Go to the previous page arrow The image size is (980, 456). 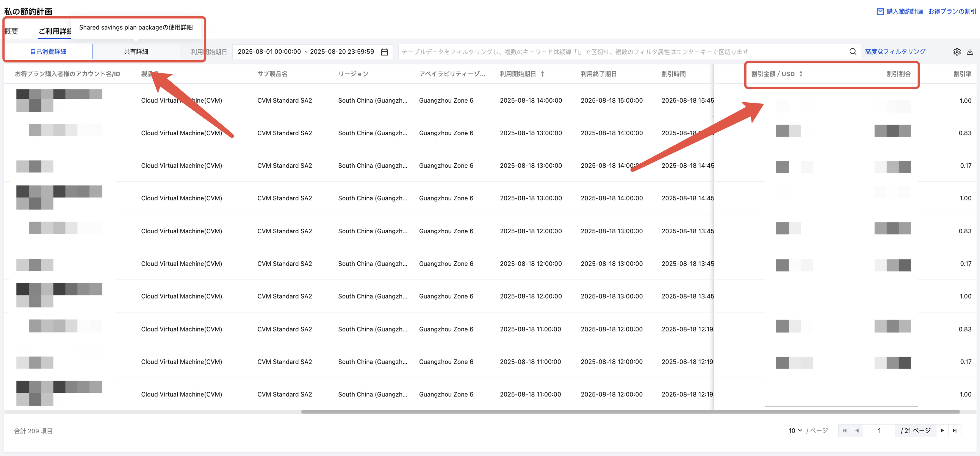(x=857, y=431)
